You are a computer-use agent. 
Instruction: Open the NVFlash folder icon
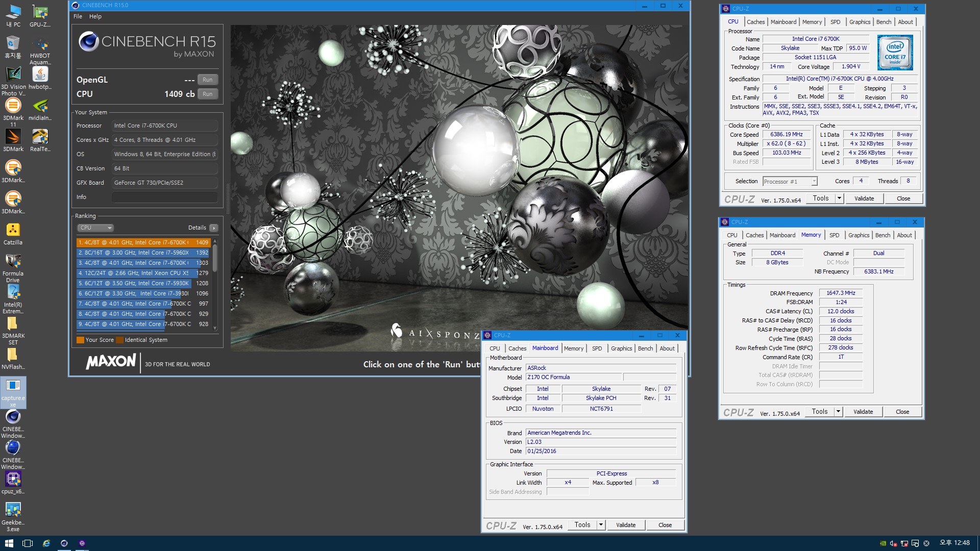(13, 358)
